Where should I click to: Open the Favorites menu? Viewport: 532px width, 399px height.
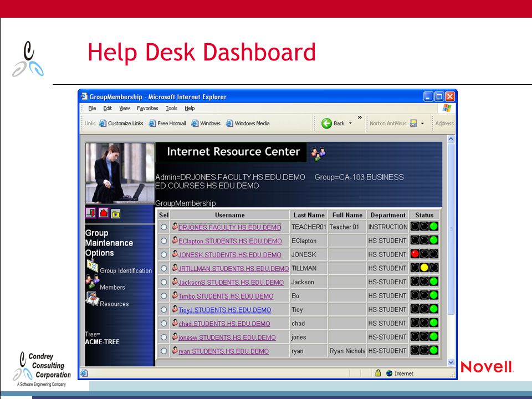point(147,108)
